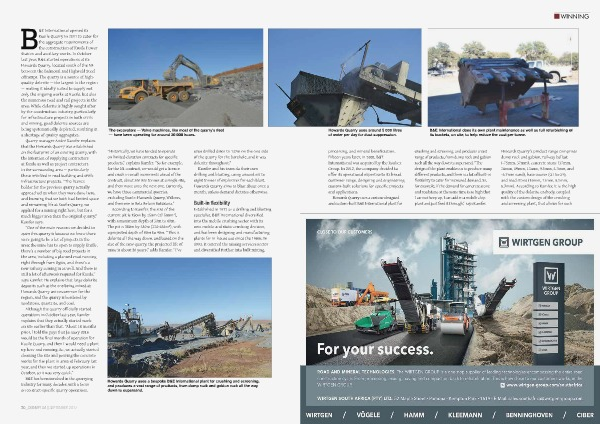Open the Wirtgen road machinery advert image
This screenshot has height=424, width=600.
click(x=450, y=292)
